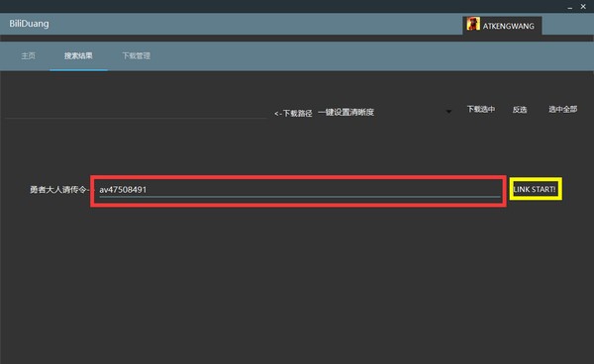This screenshot has width=594, height=364.
Task: Click 下载选中 to download selected
Action: [481, 110]
